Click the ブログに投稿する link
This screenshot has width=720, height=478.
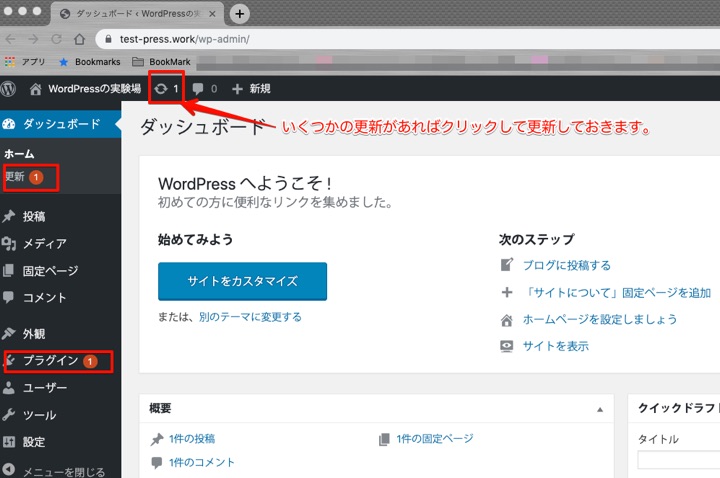tap(567, 265)
